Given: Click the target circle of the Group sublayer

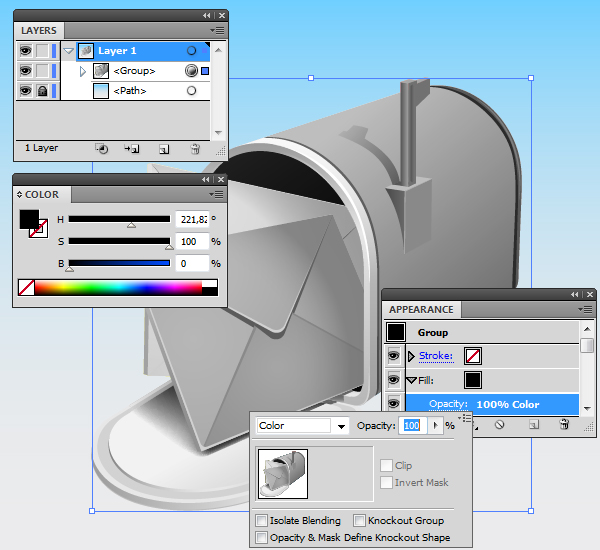Looking at the screenshot, I should pyautogui.click(x=191, y=71).
